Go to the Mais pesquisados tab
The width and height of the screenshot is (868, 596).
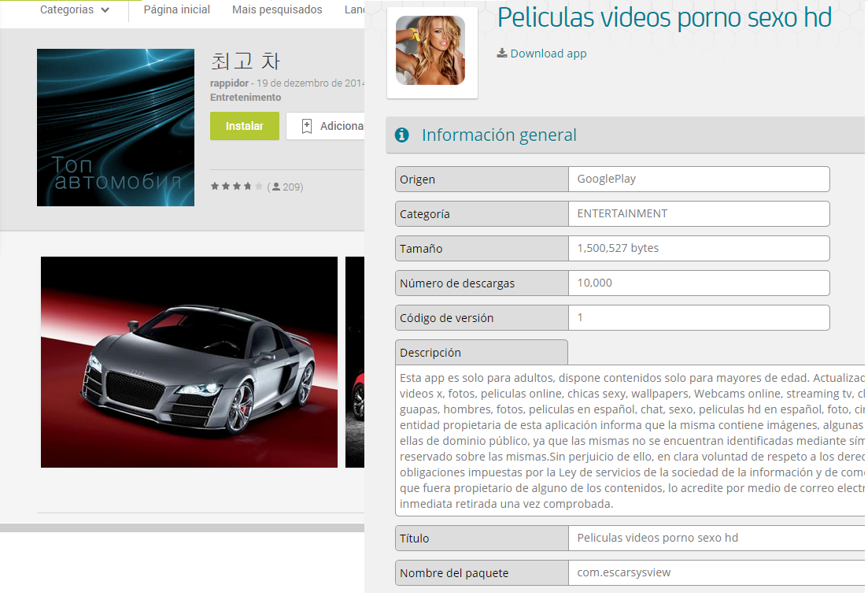pyautogui.click(x=277, y=10)
